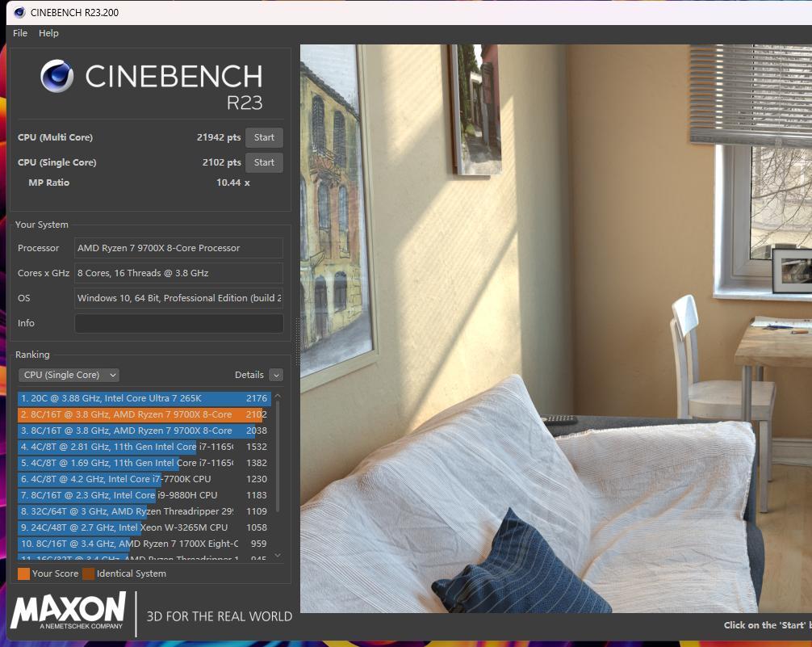Click the 21942 pts multi core score
This screenshot has height=647, width=812.
pos(219,137)
